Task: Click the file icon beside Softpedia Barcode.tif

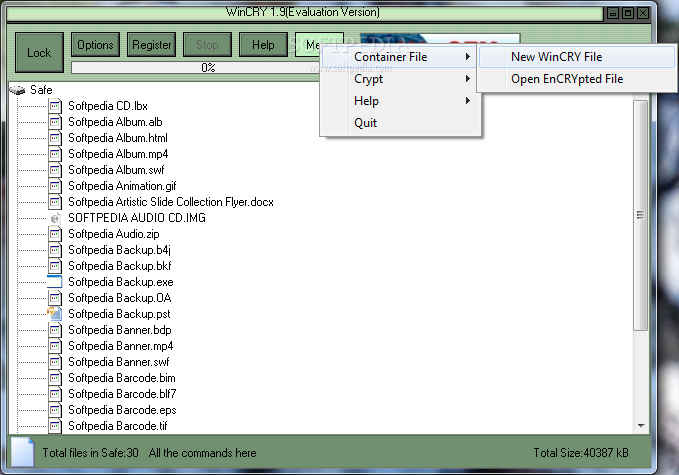Action: 55,426
